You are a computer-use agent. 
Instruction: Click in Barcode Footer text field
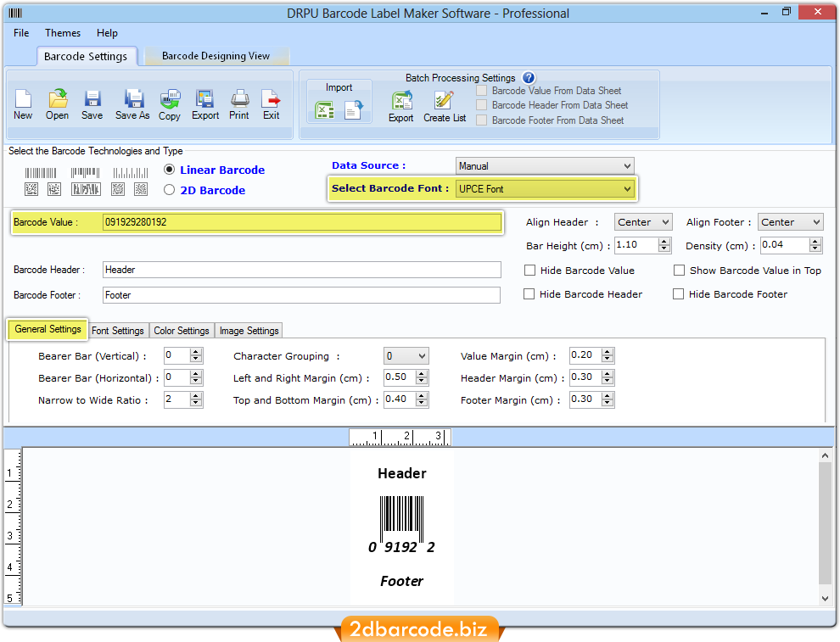click(301, 295)
